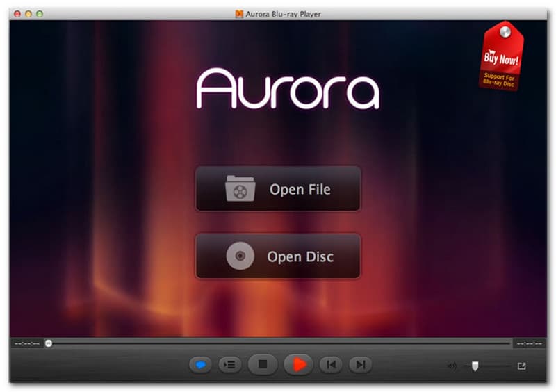The width and height of the screenshot is (556, 392).
Task: Skip to the next track
Action: coord(361,364)
